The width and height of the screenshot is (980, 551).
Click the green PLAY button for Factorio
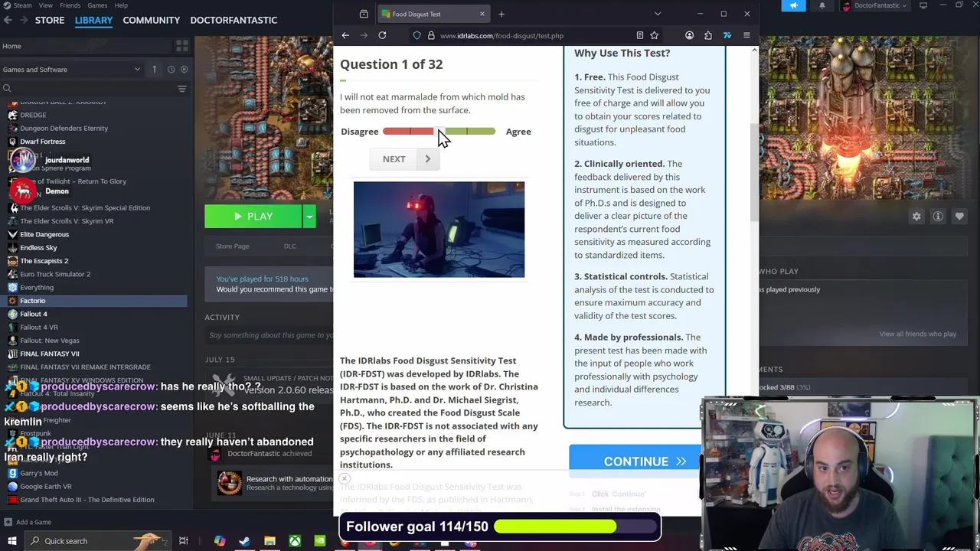[x=253, y=217]
